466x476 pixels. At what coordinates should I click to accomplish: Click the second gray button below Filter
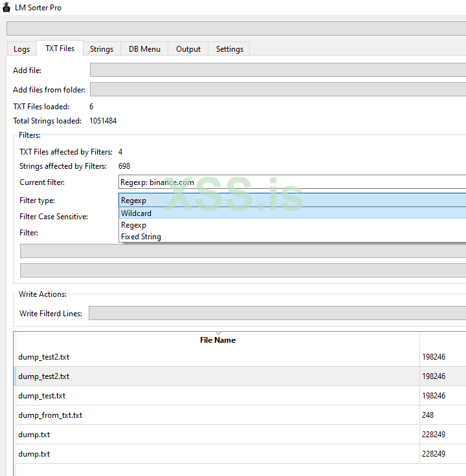(x=243, y=270)
